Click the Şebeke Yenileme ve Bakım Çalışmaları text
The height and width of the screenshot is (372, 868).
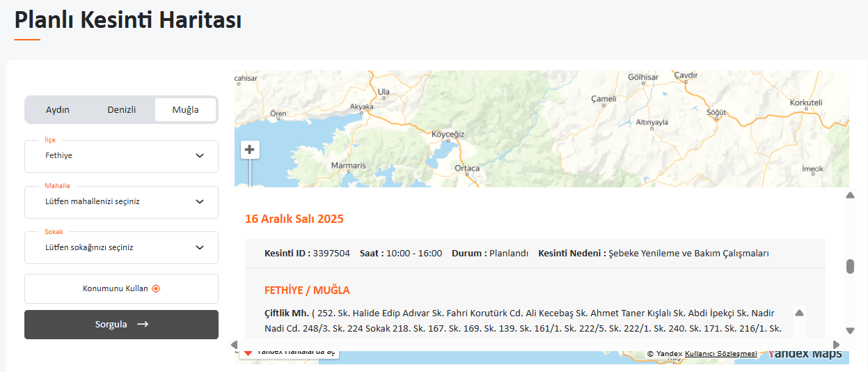click(x=688, y=254)
